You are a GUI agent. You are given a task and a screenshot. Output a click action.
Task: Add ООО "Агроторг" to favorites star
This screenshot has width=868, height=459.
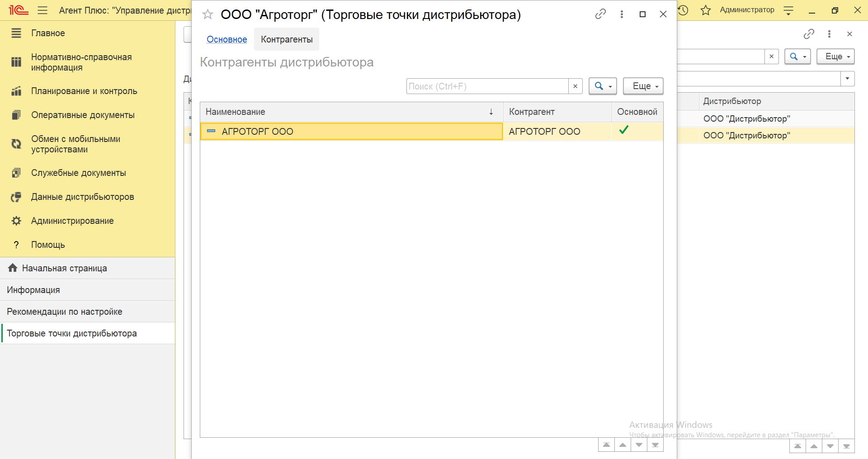coord(208,14)
